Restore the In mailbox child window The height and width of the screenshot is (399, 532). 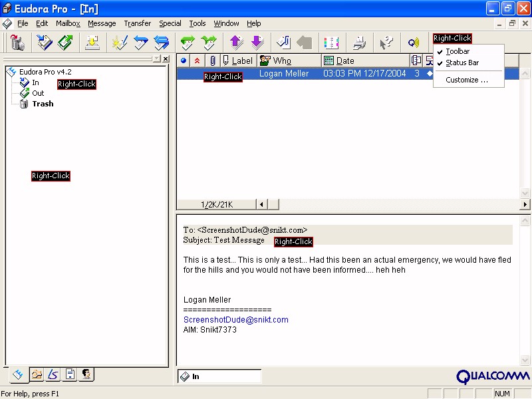point(512,23)
